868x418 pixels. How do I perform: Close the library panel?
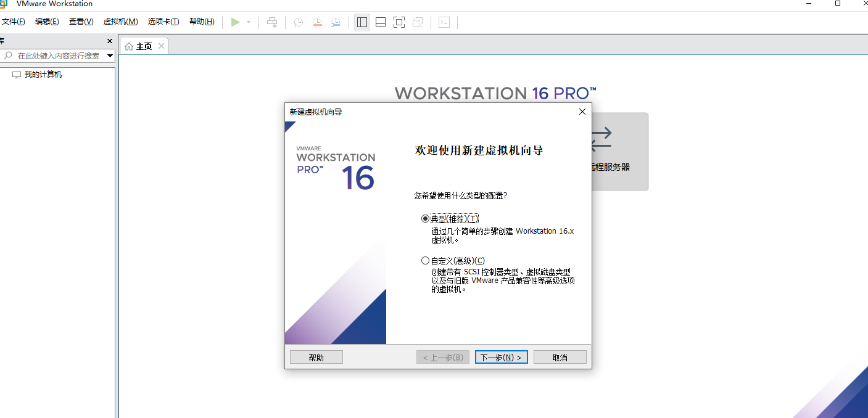110,41
